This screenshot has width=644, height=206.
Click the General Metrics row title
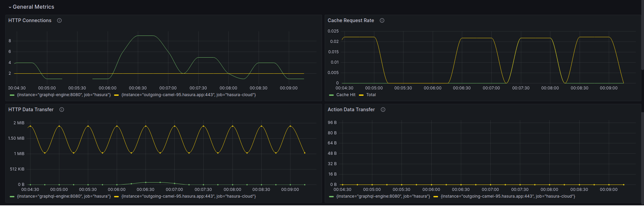click(x=33, y=7)
